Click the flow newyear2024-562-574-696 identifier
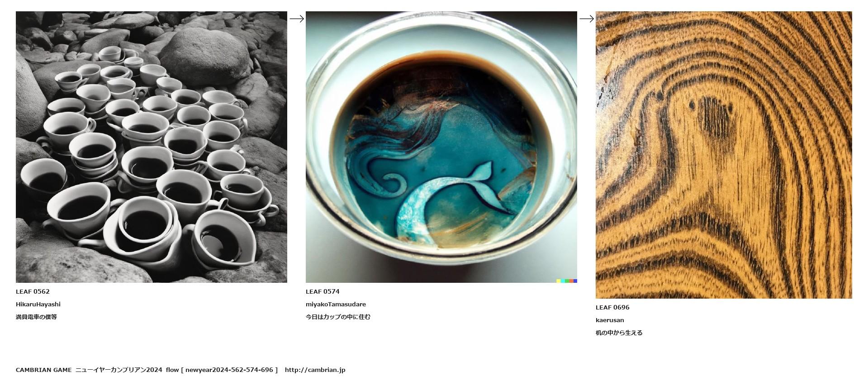Viewport: 868px width, 381px height. coord(222,370)
